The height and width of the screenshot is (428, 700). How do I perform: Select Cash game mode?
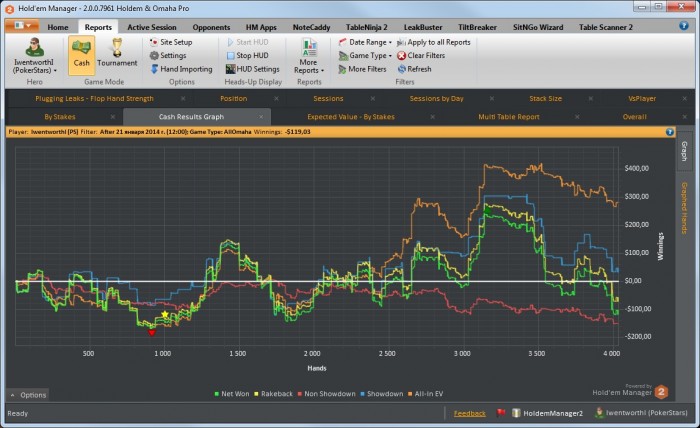click(82, 54)
